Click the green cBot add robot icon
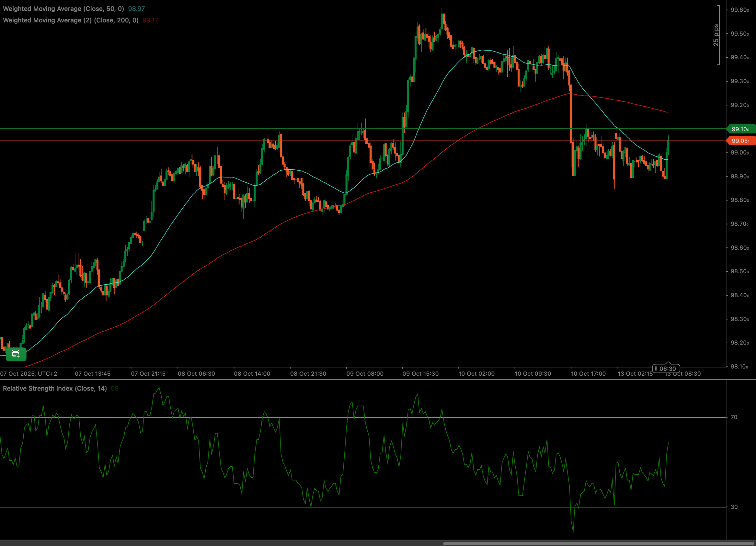756x546 pixels. coord(16,354)
